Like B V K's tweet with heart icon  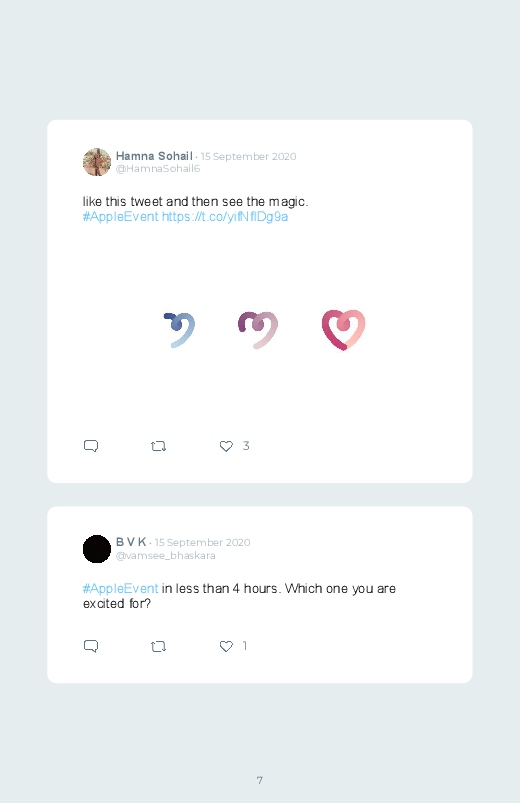point(226,646)
